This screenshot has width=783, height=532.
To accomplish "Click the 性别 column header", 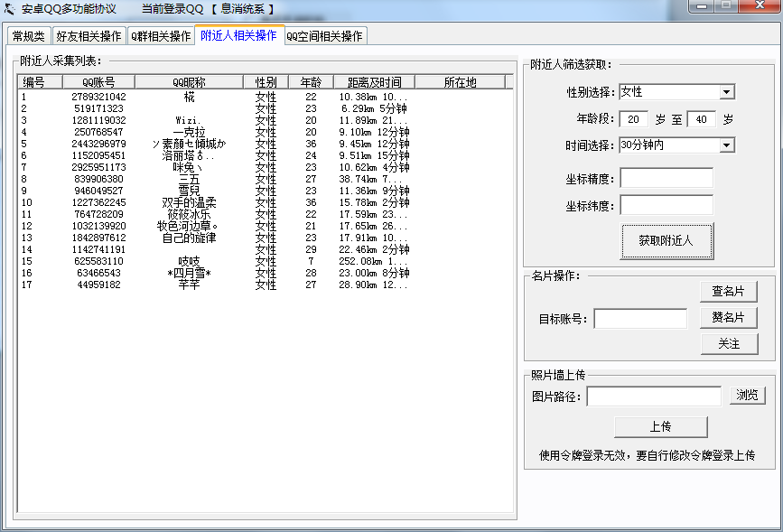I will (266, 82).
